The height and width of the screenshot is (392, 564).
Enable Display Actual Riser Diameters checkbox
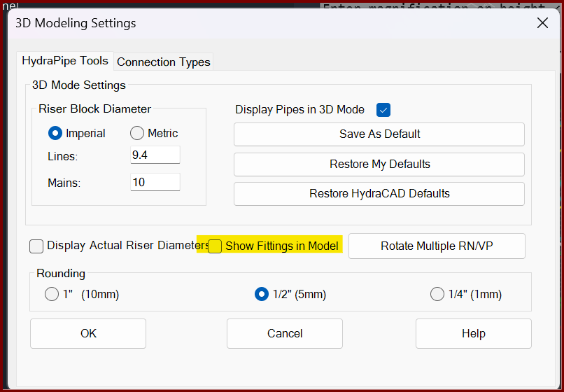[x=36, y=246]
